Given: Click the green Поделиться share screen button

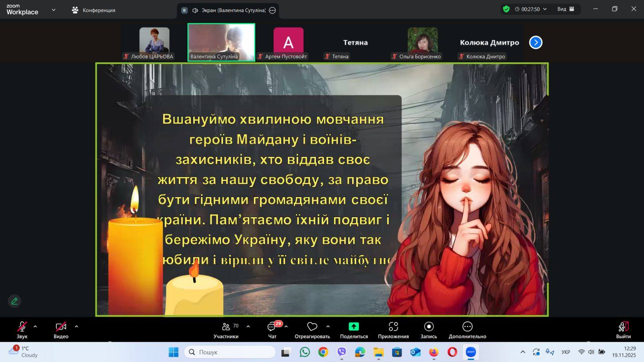Looking at the screenshot, I should (x=353, y=327).
